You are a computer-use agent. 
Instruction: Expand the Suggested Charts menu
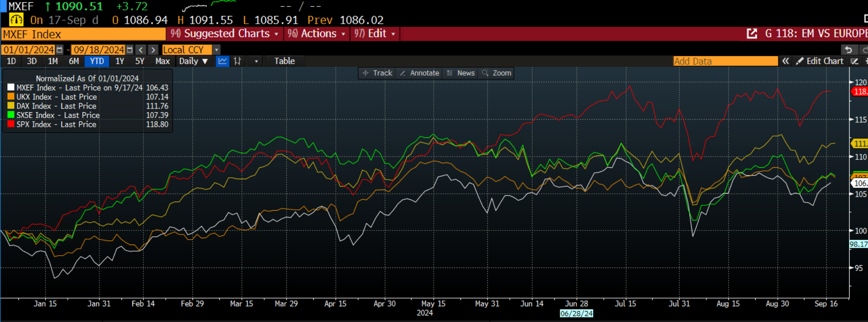pyautogui.click(x=225, y=33)
